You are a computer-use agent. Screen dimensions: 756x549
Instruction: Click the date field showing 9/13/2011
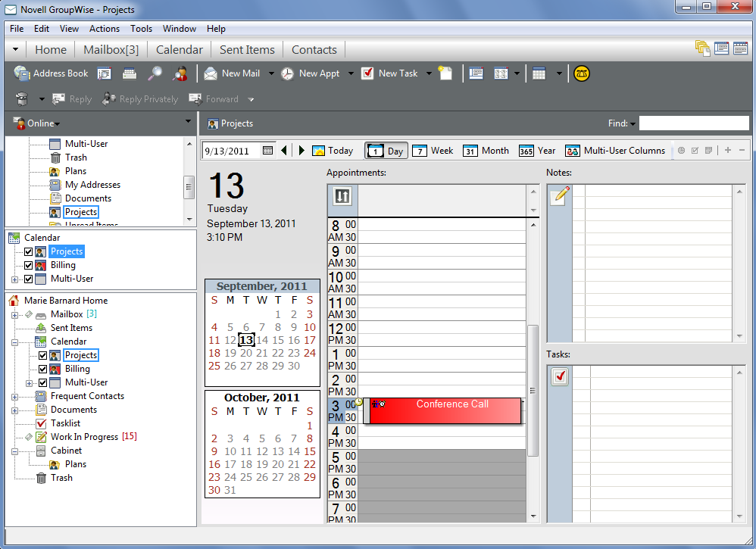pos(232,151)
